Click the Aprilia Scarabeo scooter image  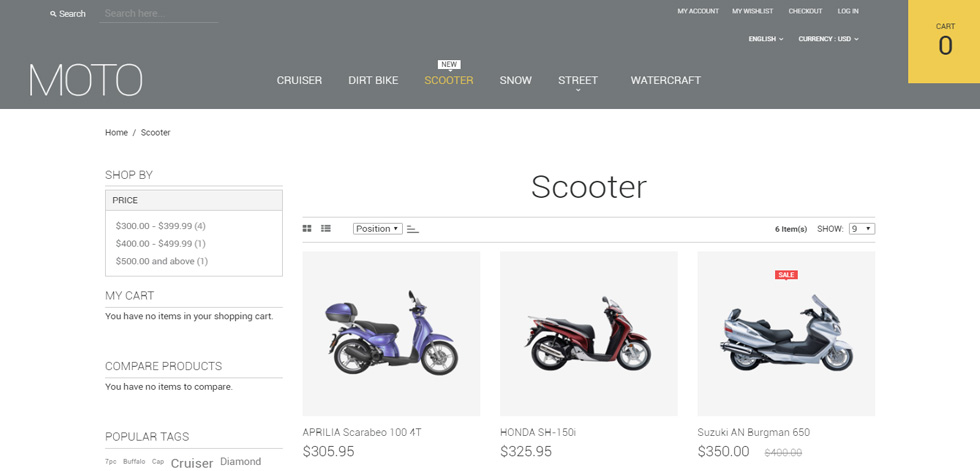tap(391, 334)
